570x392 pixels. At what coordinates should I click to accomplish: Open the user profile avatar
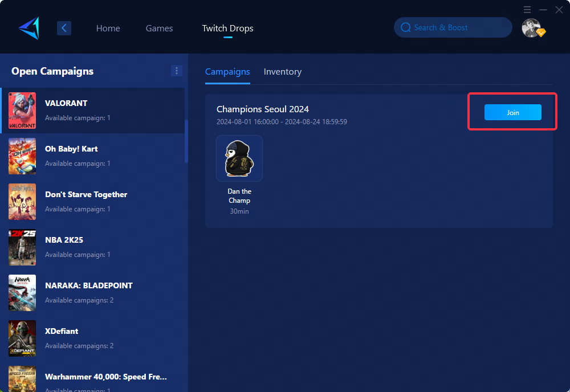click(531, 27)
